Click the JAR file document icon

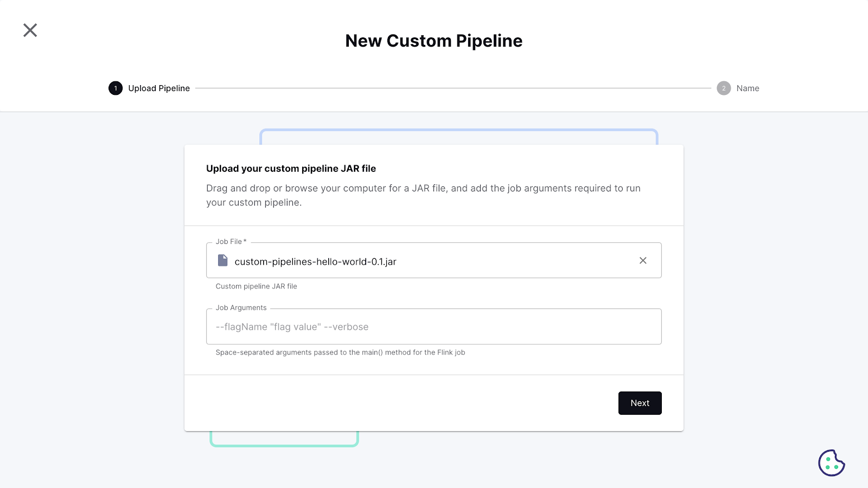click(222, 260)
